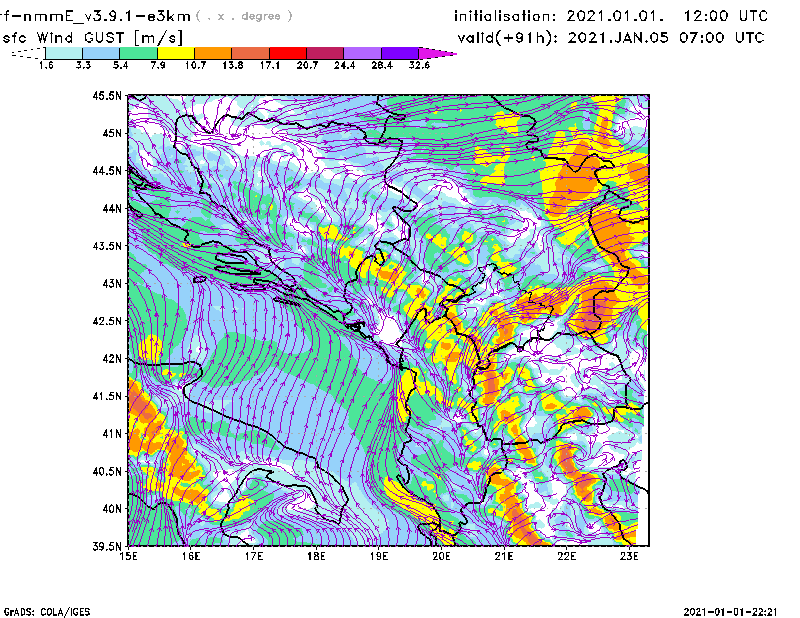Click the "13.8" colorbar value
Image resolution: width=800 pixels, height=618 pixels.
click(233, 65)
